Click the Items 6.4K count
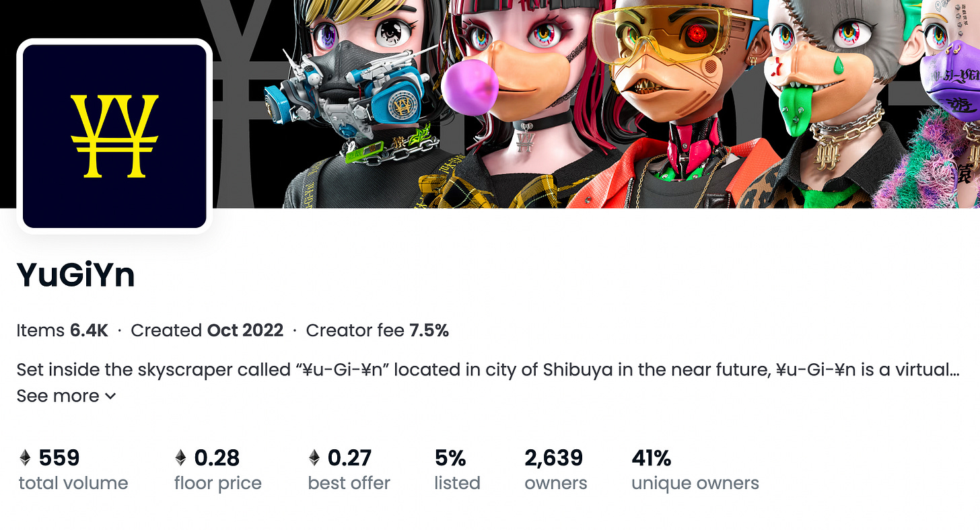The image size is (980, 530). 62,330
